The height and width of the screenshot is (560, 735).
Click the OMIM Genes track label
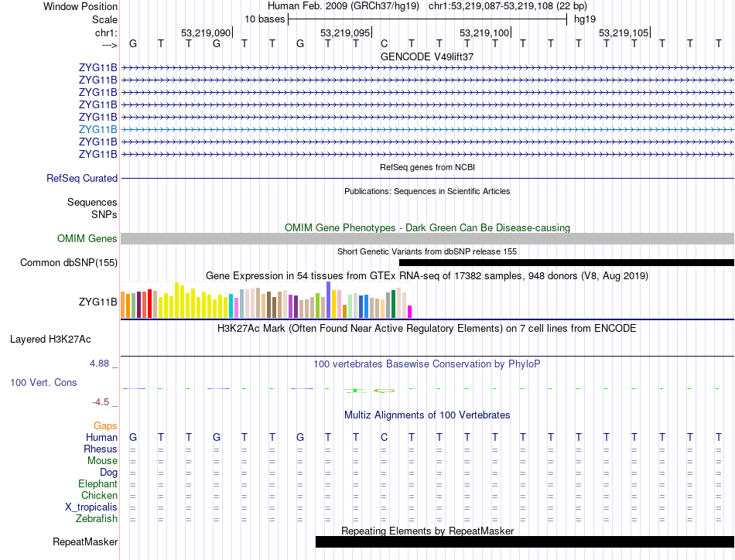point(87,239)
